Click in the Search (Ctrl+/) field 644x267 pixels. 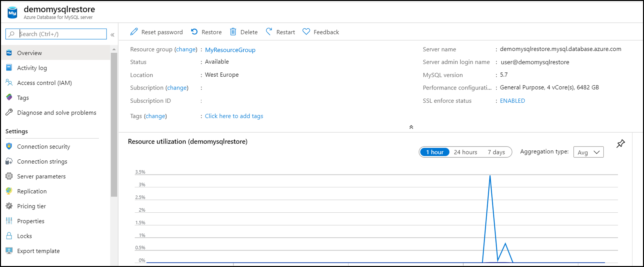56,34
